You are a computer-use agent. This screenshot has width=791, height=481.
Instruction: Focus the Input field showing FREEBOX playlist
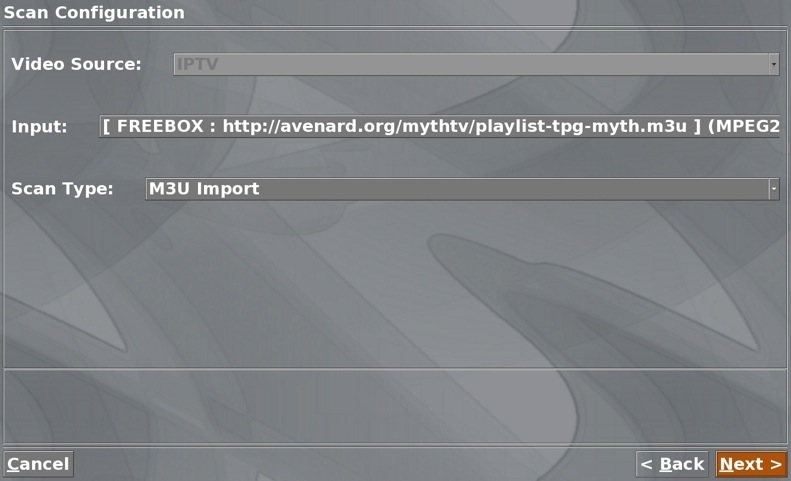coord(440,126)
